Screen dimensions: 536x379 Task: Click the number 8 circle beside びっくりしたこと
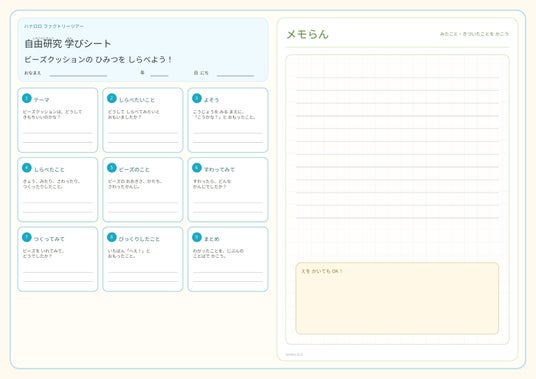click(112, 238)
